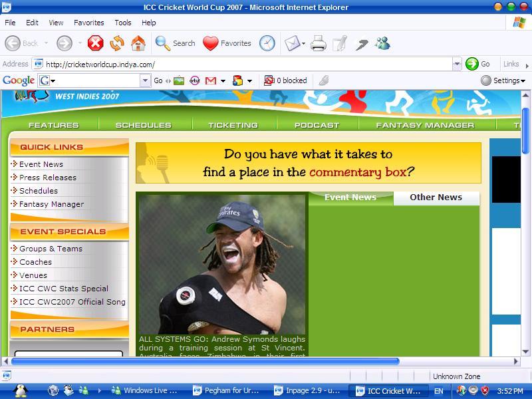The width and height of the screenshot is (532, 399).
Task: Open ICC CWC Stats Special link
Action: click(64, 289)
